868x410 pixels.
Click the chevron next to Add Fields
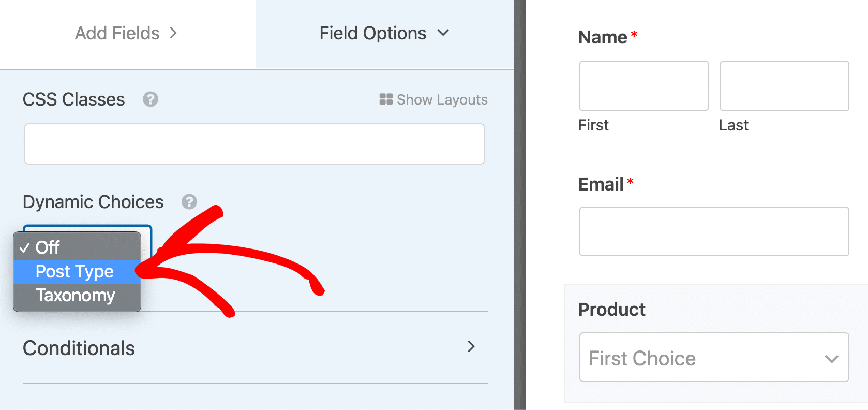pyautogui.click(x=173, y=33)
